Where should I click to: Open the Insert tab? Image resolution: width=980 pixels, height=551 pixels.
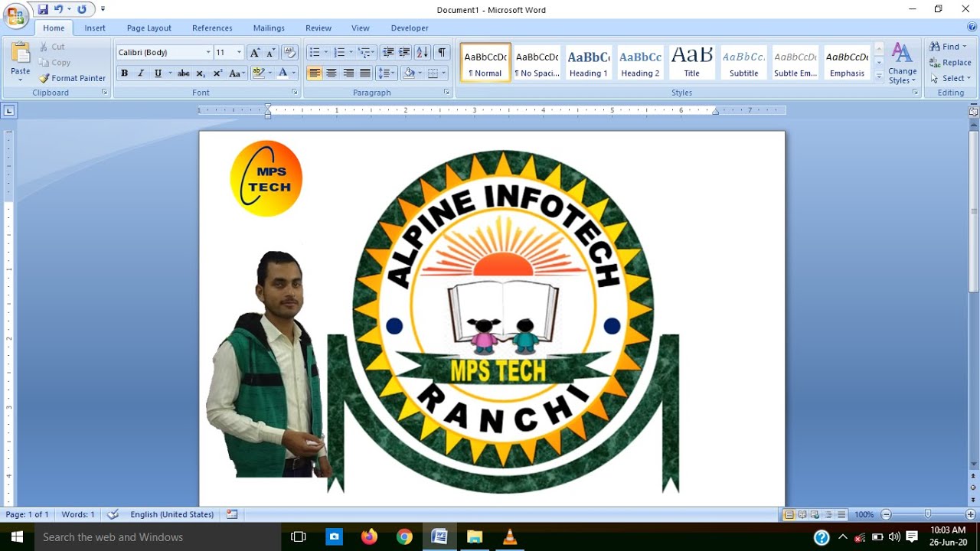pyautogui.click(x=95, y=28)
